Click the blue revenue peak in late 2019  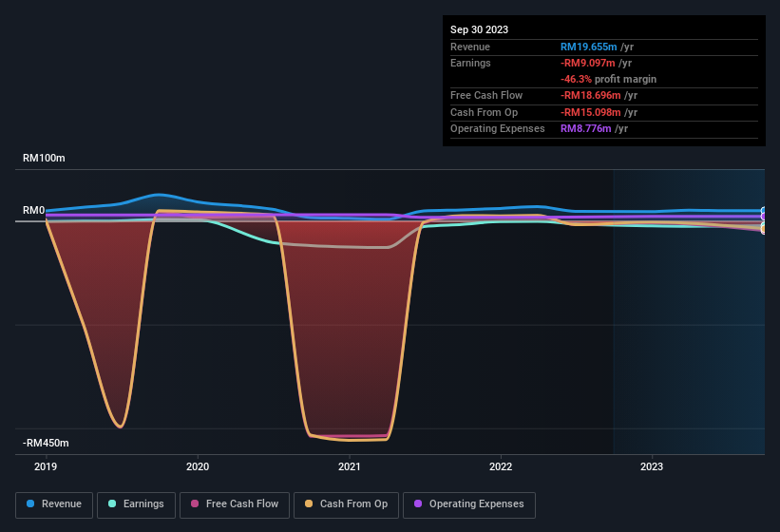pos(159,195)
